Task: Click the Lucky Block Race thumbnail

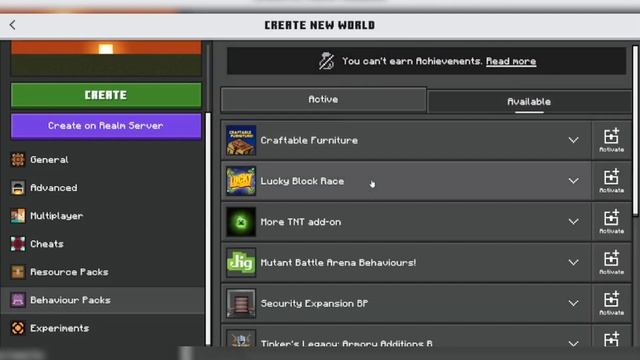Action: [x=241, y=181]
